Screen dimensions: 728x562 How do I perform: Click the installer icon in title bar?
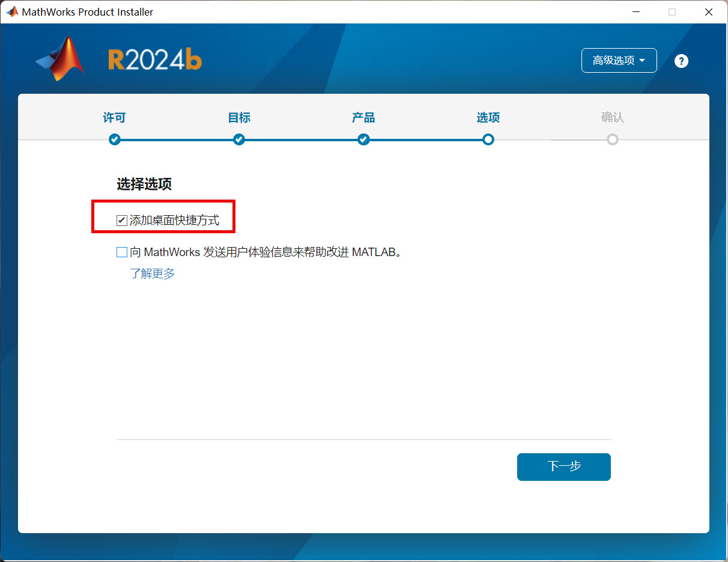(x=12, y=12)
